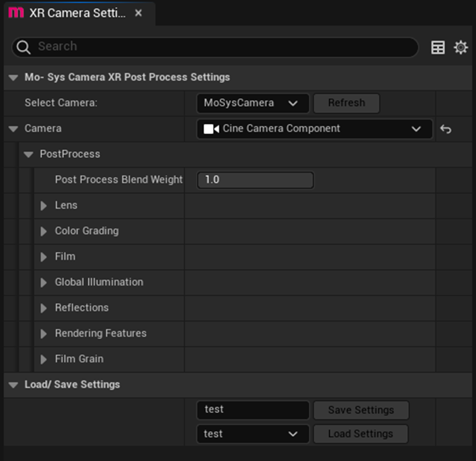The image size is (476, 461).
Task: Expand the Film Grain section
Action: coord(44,359)
